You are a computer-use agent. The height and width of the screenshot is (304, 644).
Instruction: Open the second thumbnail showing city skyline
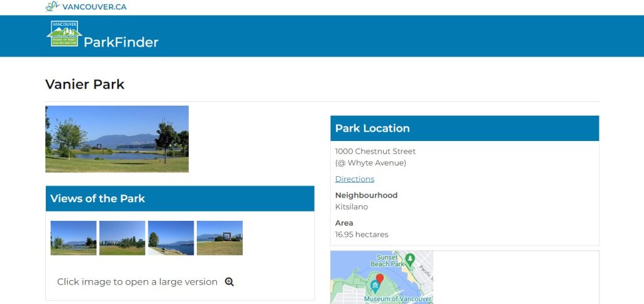tap(122, 238)
